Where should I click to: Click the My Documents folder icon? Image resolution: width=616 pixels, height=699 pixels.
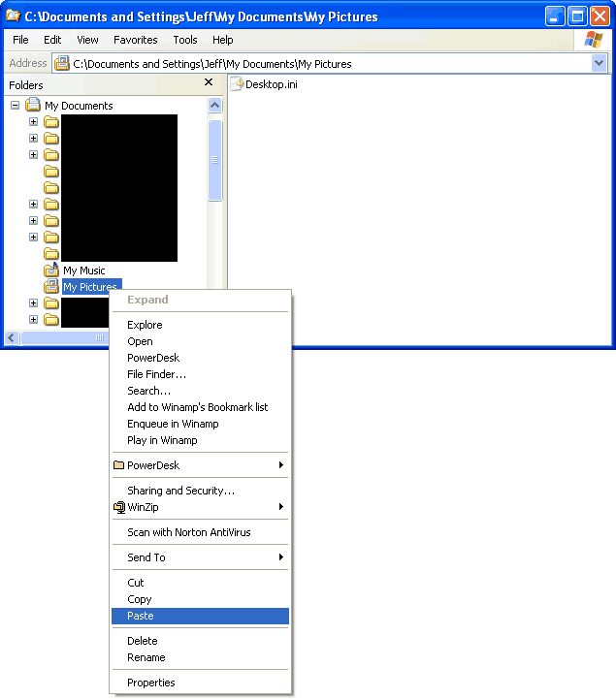33,105
